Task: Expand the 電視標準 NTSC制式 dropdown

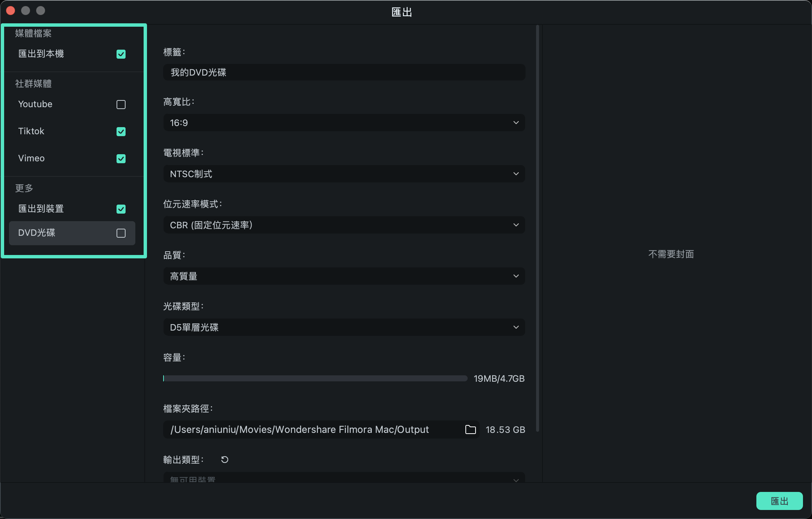Action: (344, 174)
